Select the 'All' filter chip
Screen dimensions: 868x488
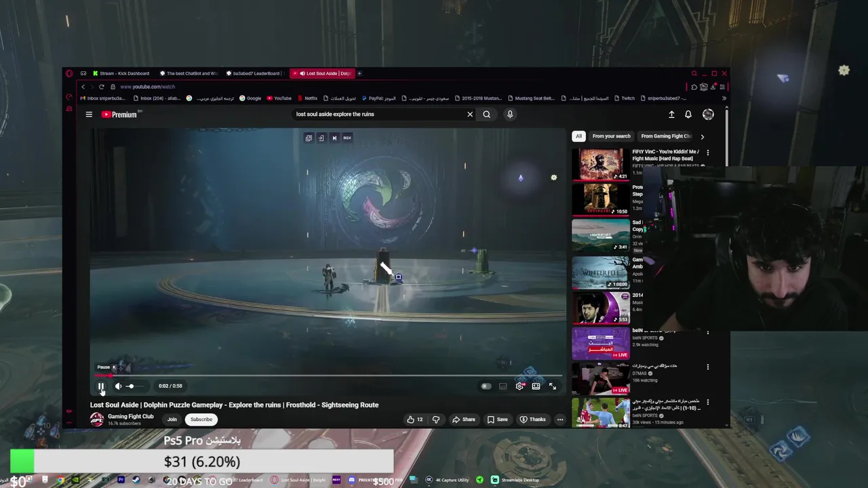tap(578, 136)
